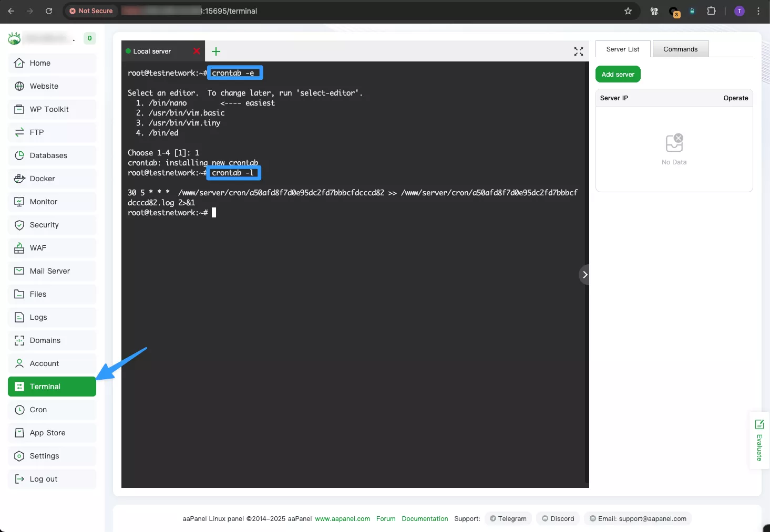Switch to the Commands tab
Viewport: 770px width, 532px height.
point(680,49)
